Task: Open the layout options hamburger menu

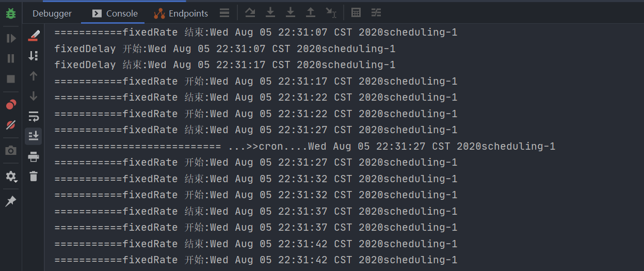Action: [224, 13]
